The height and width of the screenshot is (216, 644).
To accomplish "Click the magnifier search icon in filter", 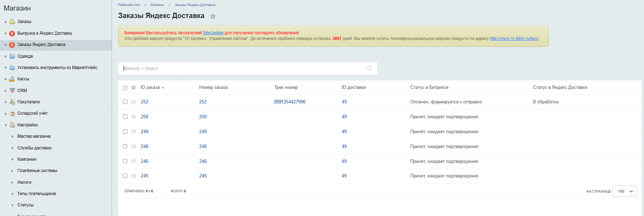I will [369, 69].
